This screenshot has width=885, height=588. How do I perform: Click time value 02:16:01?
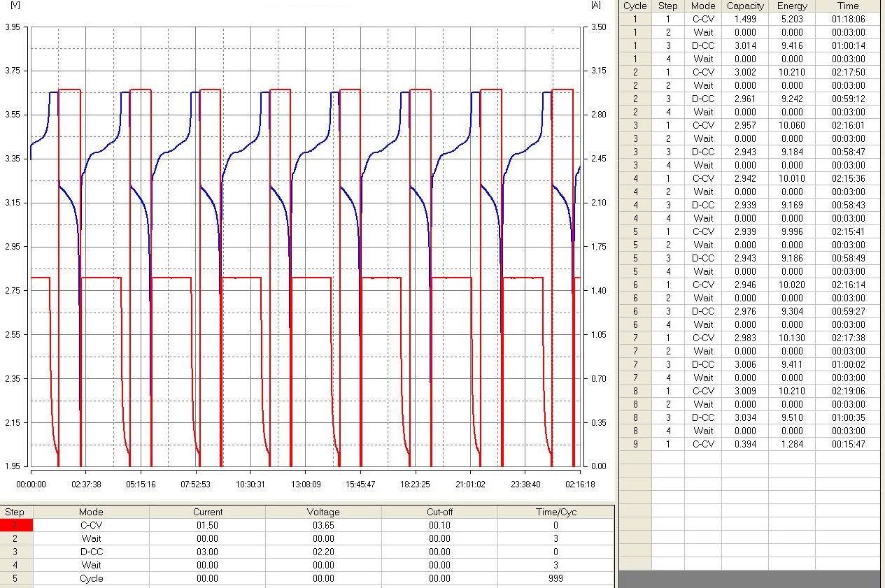(848, 125)
